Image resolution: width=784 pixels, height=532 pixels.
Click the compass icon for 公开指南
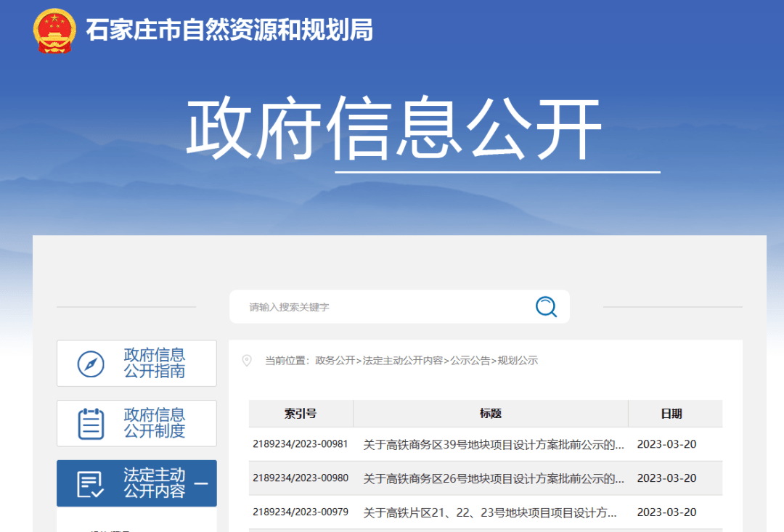(x=91, y=364)
